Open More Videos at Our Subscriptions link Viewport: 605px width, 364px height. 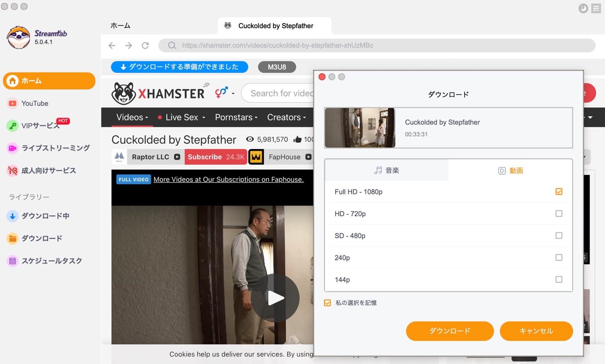229,179
